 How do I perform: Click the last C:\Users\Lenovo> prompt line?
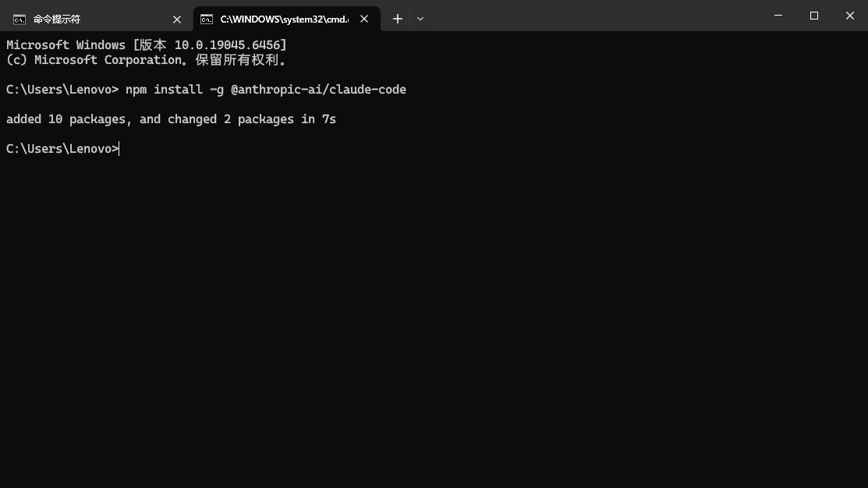(62, 149)
